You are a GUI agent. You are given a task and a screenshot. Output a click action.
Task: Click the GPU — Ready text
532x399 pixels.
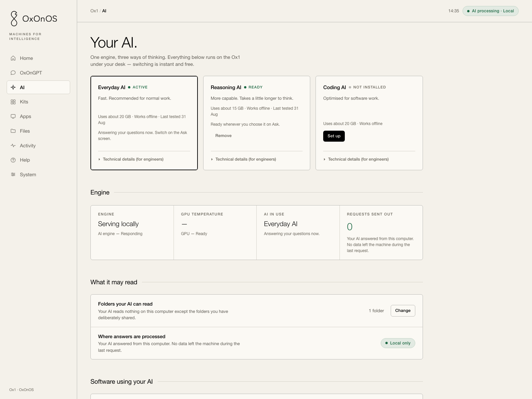194,234
